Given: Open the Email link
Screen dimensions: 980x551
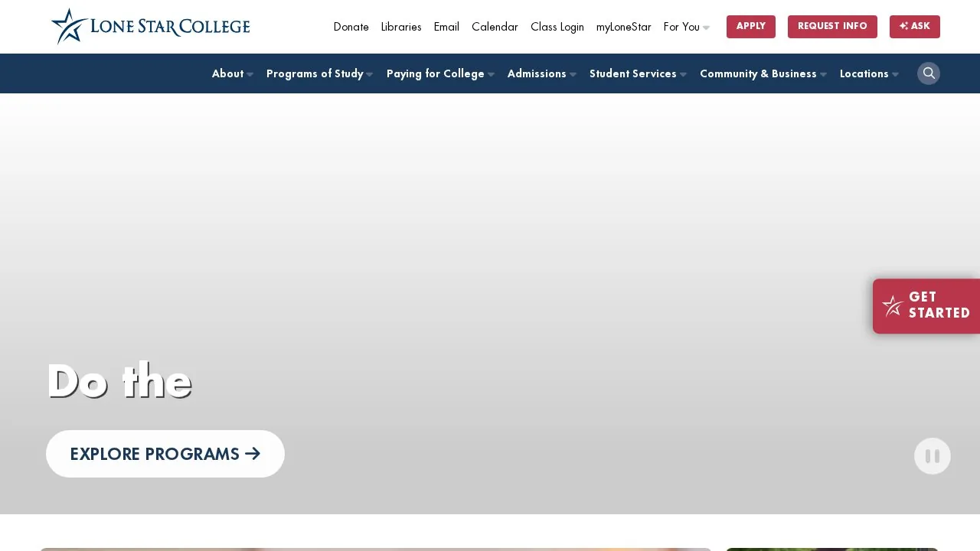Looking at the screenshot, I should [x=446, y=27].
